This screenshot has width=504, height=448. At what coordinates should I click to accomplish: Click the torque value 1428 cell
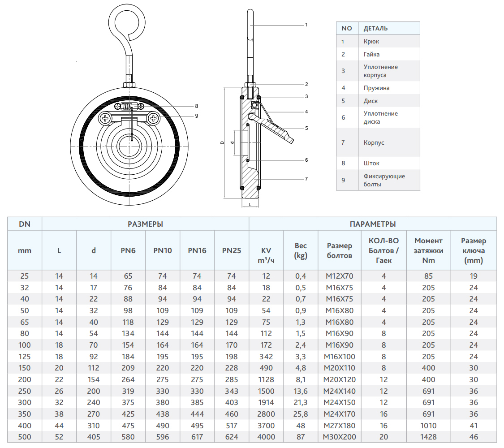(x=428, y=437)
